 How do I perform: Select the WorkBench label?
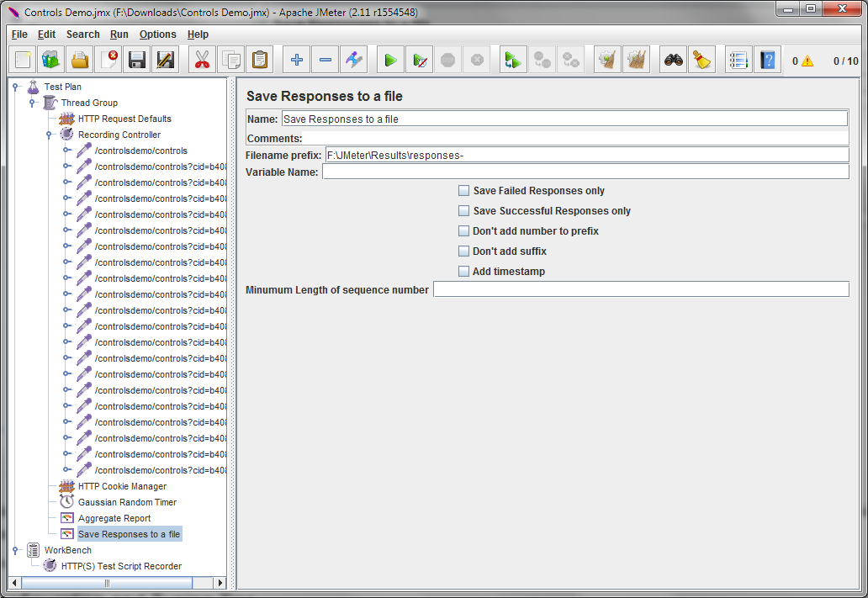click(x=68, y=550)
